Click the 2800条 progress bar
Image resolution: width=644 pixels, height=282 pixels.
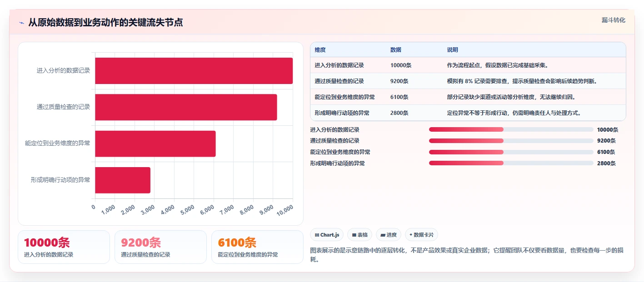click(x=511, y=163)
